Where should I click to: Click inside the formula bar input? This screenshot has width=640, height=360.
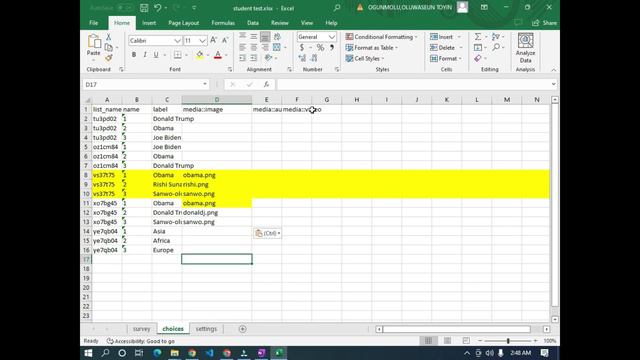(413, 84)
